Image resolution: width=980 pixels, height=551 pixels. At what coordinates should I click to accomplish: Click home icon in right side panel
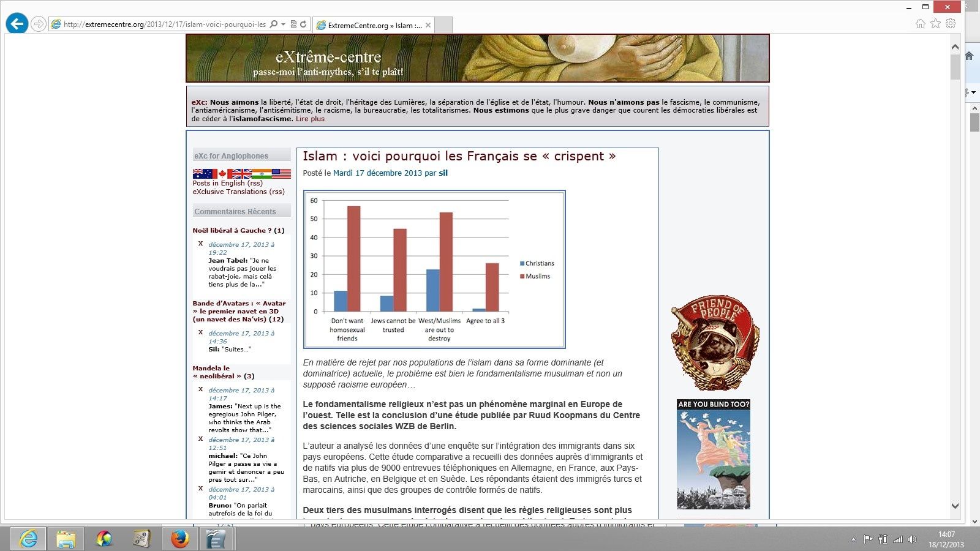(x=969, y=56)
